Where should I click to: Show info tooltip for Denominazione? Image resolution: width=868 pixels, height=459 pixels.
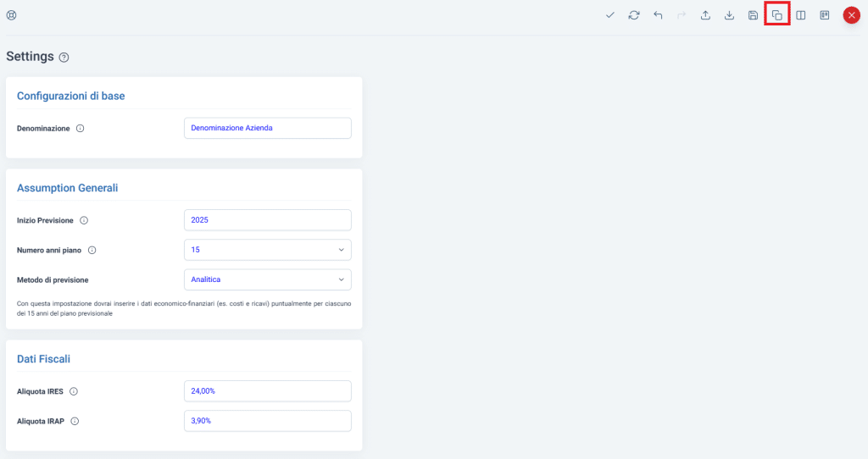coord(81,129)
